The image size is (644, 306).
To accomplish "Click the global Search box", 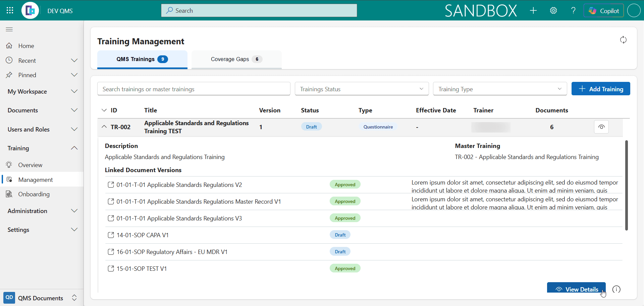I will [x=259, y=10].
